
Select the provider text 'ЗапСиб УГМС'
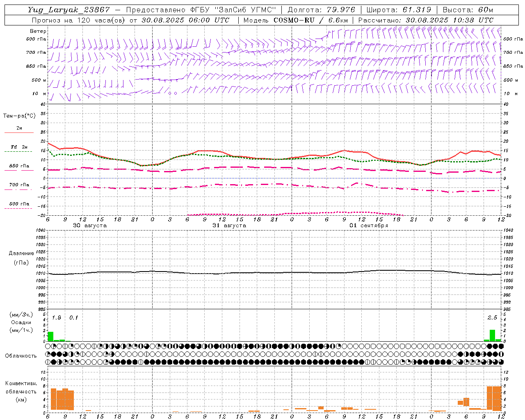pos(245,10)
